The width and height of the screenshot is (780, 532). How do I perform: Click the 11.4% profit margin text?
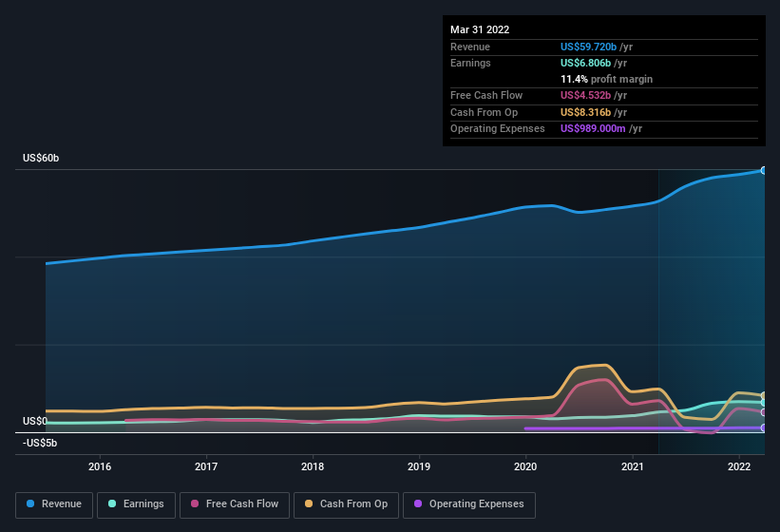[x=606, y=79]
